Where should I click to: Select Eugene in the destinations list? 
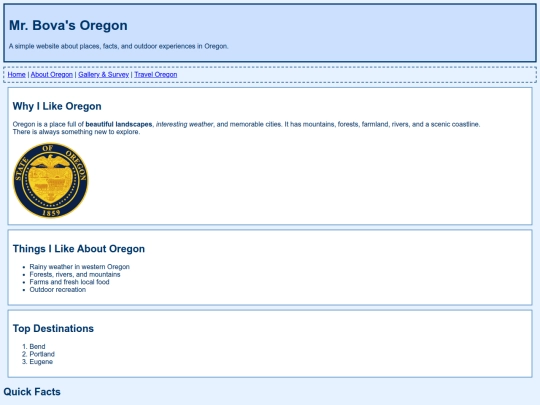[41, 362]
